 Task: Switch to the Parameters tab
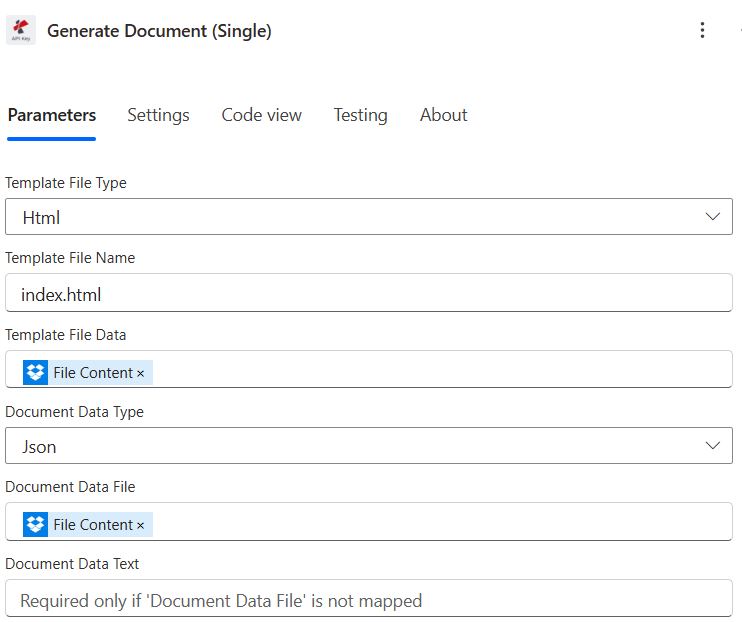52,115
